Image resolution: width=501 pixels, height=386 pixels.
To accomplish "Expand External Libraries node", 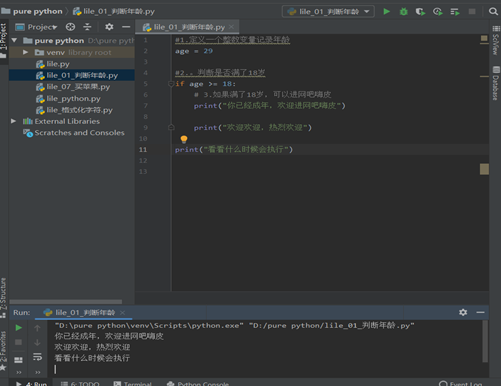I will 13,121.
